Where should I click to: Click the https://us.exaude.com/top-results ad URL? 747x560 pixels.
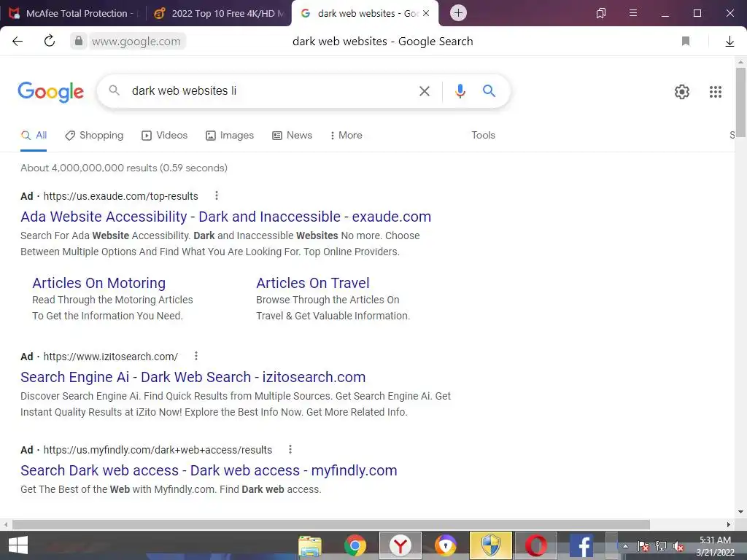click(120, 196)
